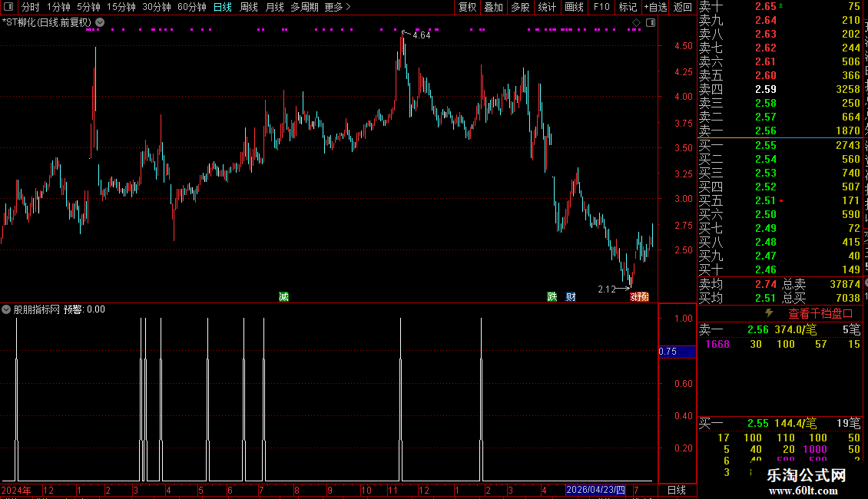Click 买均 average price 2.51
Screen dimensions: 868x499
point(766,298)
